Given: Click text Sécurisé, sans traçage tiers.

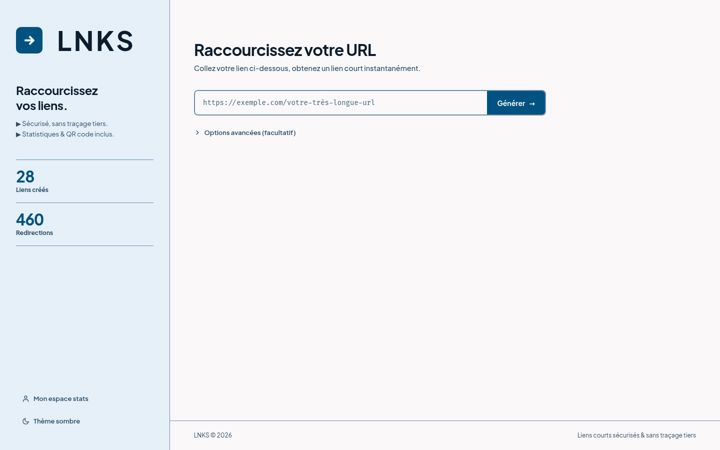Looking at the screenshot, I should pos(64,124).
